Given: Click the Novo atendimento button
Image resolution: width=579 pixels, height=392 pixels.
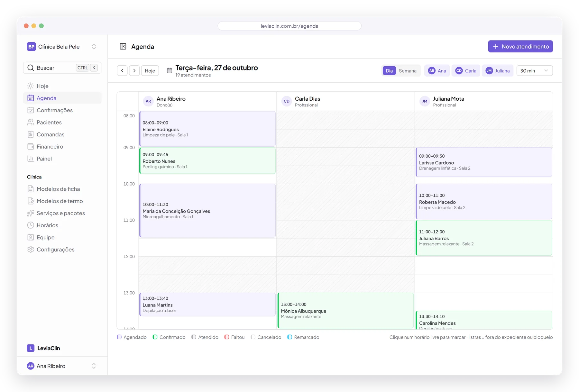Looking at the screenshot, I should point(520,46).
